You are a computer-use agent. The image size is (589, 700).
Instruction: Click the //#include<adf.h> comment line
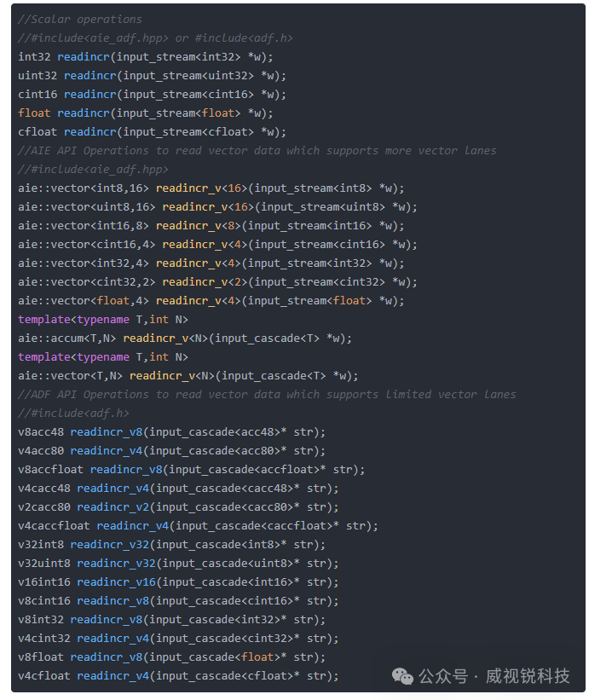click(73, 413)
